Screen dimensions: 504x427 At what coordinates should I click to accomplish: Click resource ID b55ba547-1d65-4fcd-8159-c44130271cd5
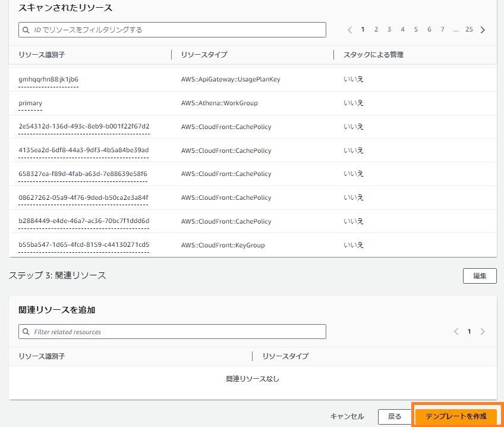click(x=84, y=244)
